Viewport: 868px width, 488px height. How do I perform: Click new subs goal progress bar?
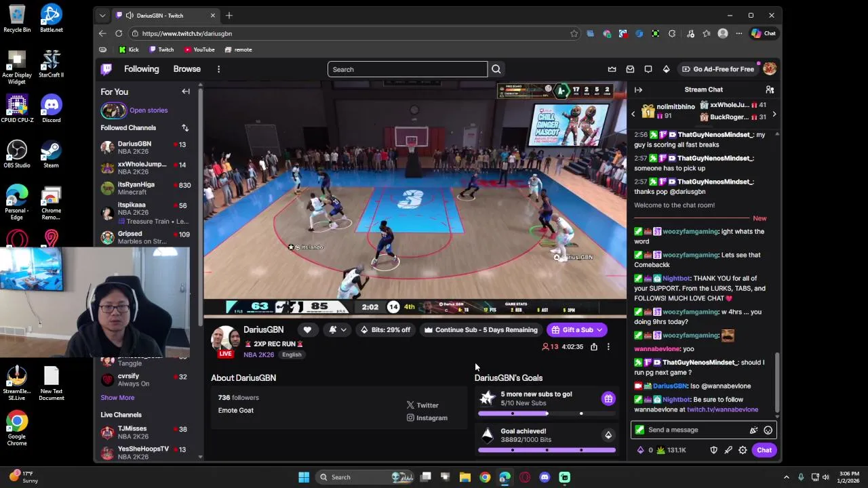[547, 413]
